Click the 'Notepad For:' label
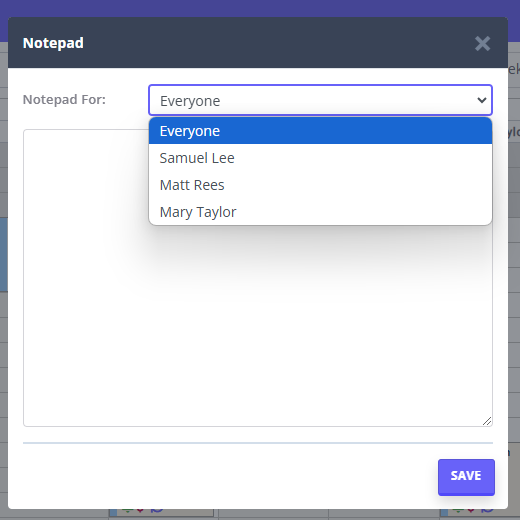The height and width of the screenshot is (520, 520). pyautogui.click(x=64, y=99)
